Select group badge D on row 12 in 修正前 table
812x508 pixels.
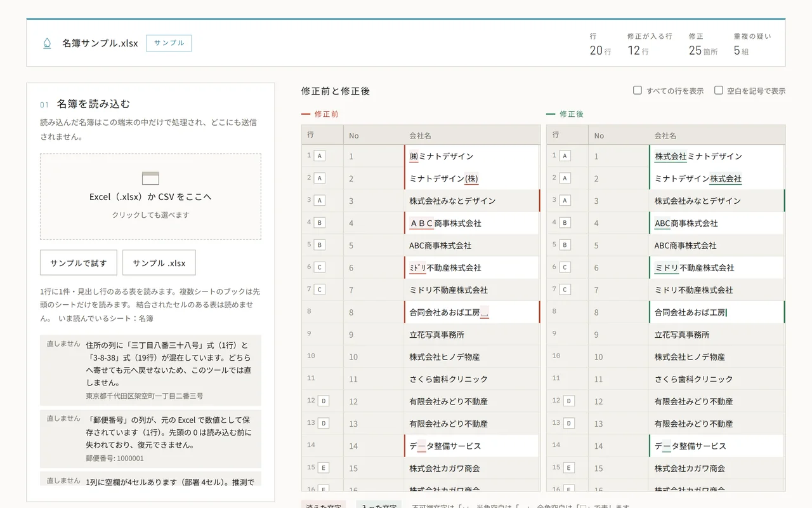(x=324, y=401)
